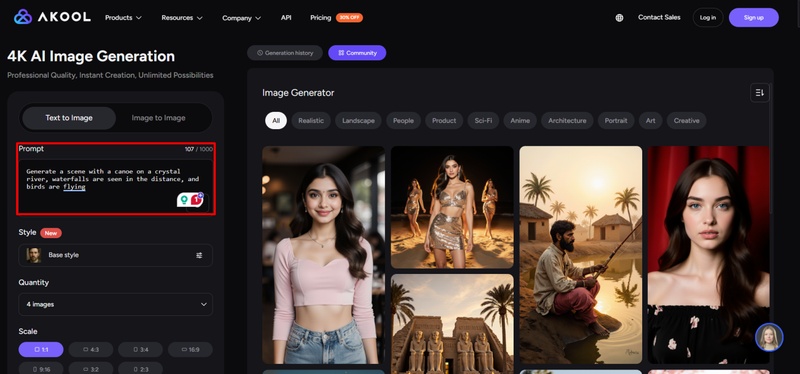Image resolution: width=800 pixels, height=374 pixels.
Task: Open the Generation history view
Action: coord(285,53)
